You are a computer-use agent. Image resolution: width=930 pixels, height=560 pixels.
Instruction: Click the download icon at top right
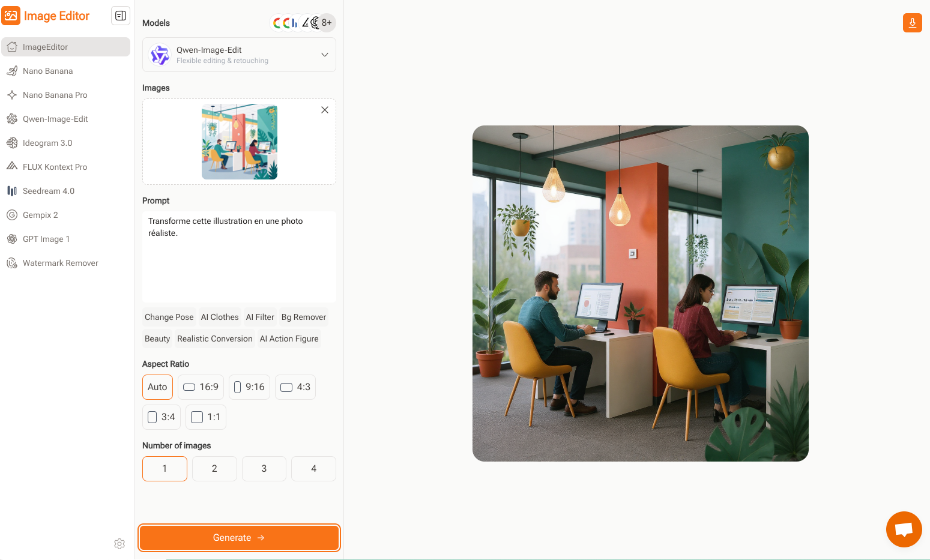(912, 23)
